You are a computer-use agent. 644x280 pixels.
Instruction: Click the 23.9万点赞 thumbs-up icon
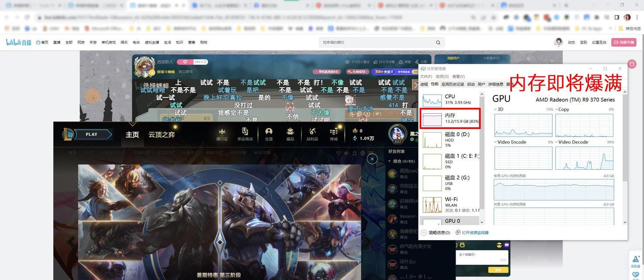(x=376, y=62)
